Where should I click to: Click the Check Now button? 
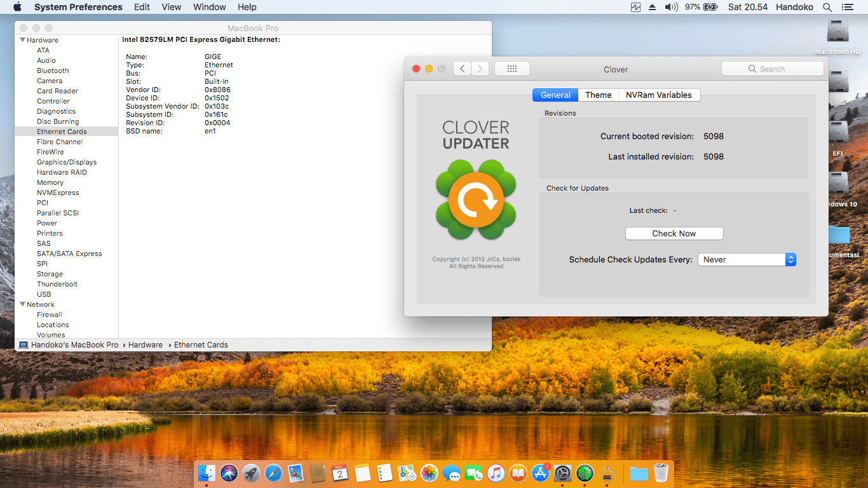674,233
